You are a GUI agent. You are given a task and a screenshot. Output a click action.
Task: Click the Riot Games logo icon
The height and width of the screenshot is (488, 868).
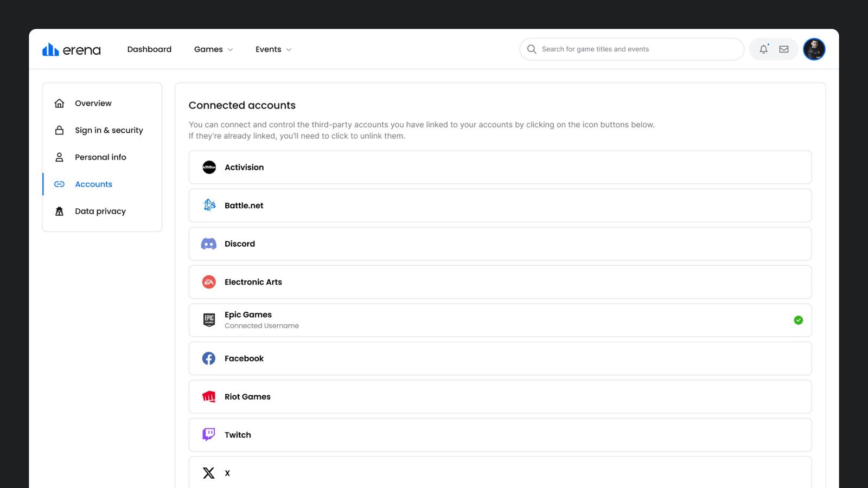209,397
